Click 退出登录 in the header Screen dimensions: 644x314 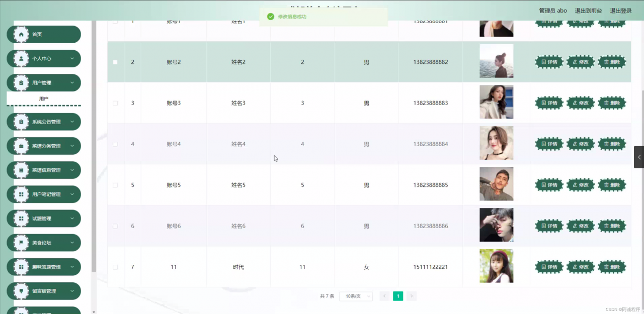pyautogui.click(x=621, y=11)
